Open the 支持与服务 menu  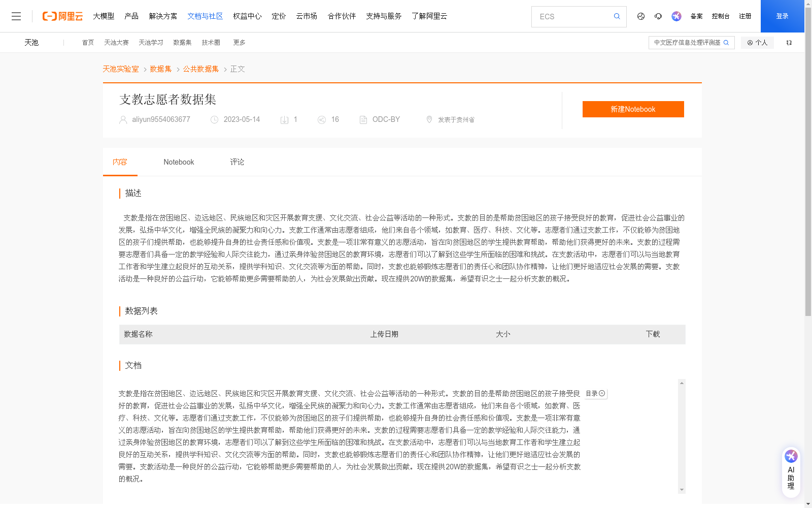(384, 16)
